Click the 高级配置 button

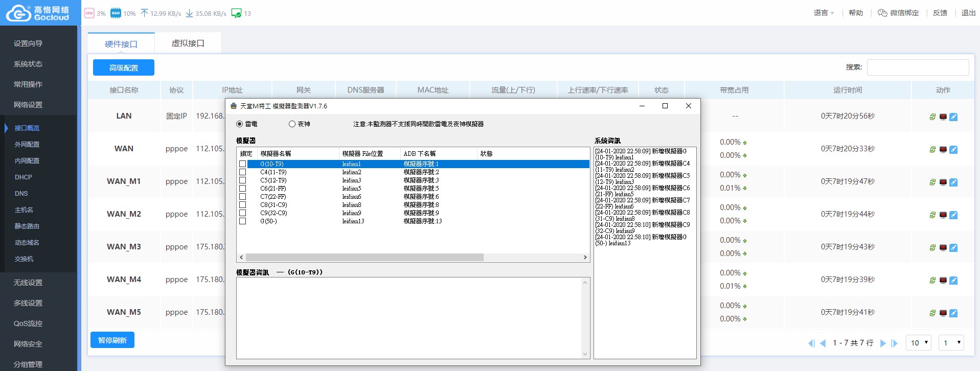pyautogui.click(x=124, y=68)
